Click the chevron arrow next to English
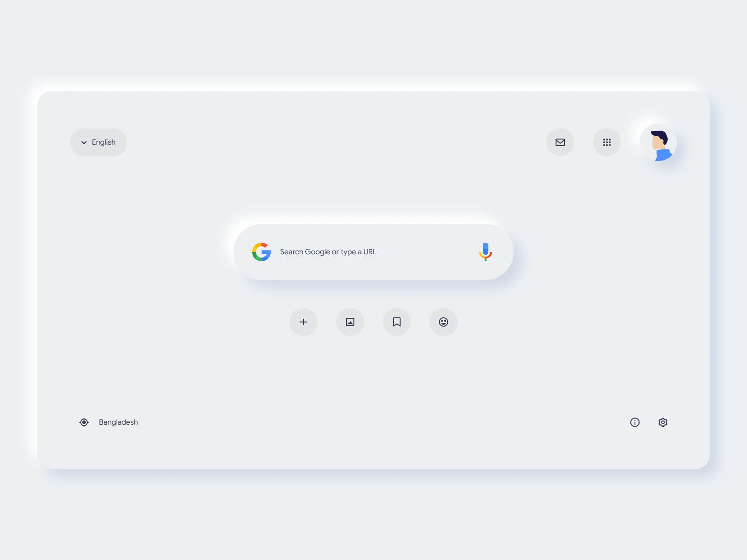 (84, 143)
